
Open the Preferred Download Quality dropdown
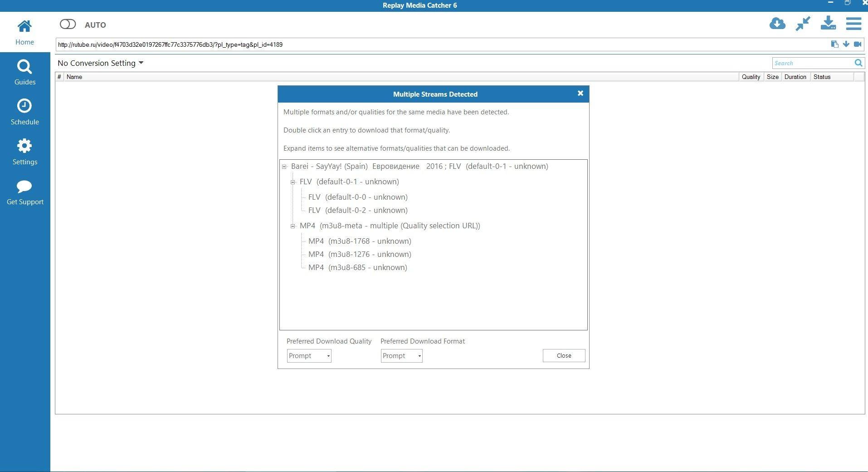[309, 356]
